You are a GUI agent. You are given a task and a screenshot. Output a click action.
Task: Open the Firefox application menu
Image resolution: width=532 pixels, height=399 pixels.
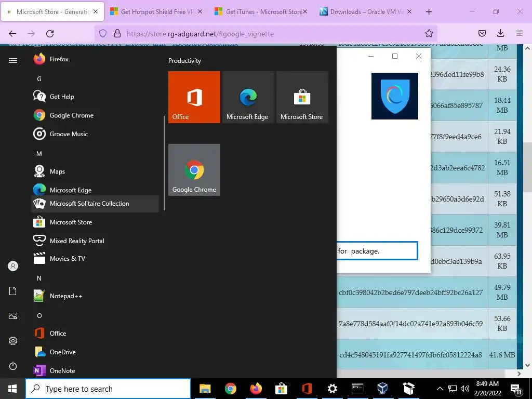[x=520, y=33]
